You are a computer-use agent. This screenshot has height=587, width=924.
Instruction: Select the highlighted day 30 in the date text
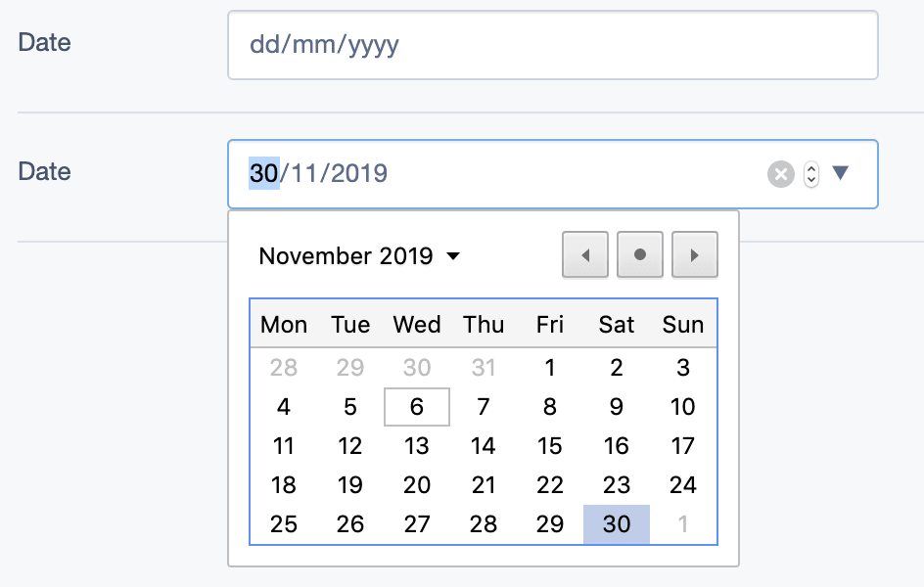pos(264,174)
